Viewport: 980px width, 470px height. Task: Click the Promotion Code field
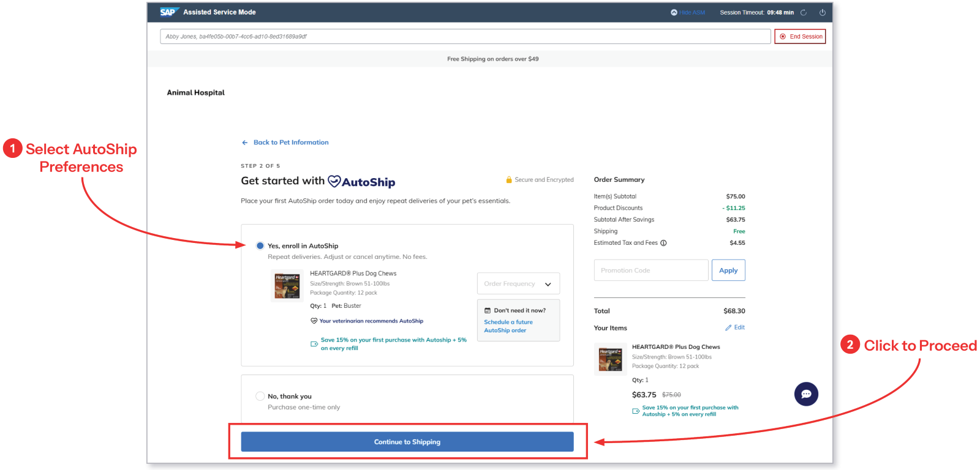(651, 270)
